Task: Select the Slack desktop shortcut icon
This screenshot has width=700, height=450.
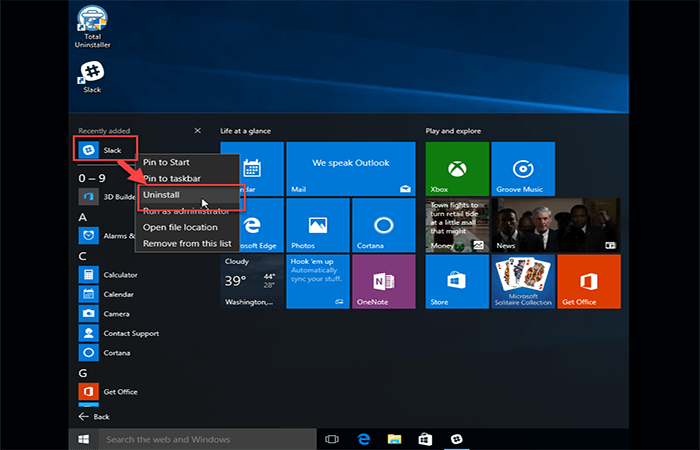Action: [92, 76]
